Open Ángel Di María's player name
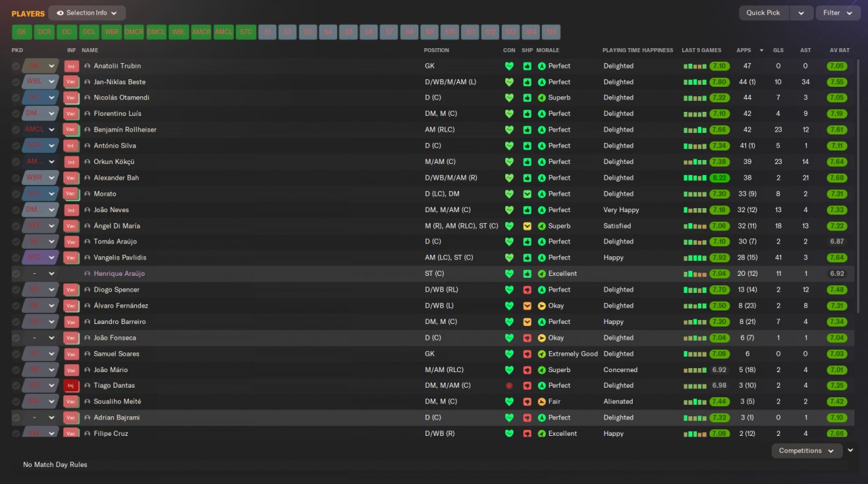The image size is (868, 484). click(x=117, y=226)
